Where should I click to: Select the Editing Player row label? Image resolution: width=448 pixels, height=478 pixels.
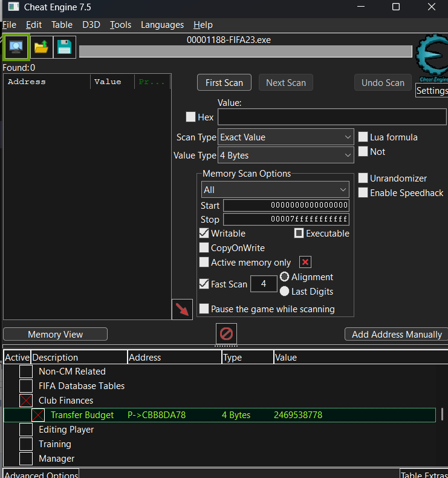click(66, 430)
